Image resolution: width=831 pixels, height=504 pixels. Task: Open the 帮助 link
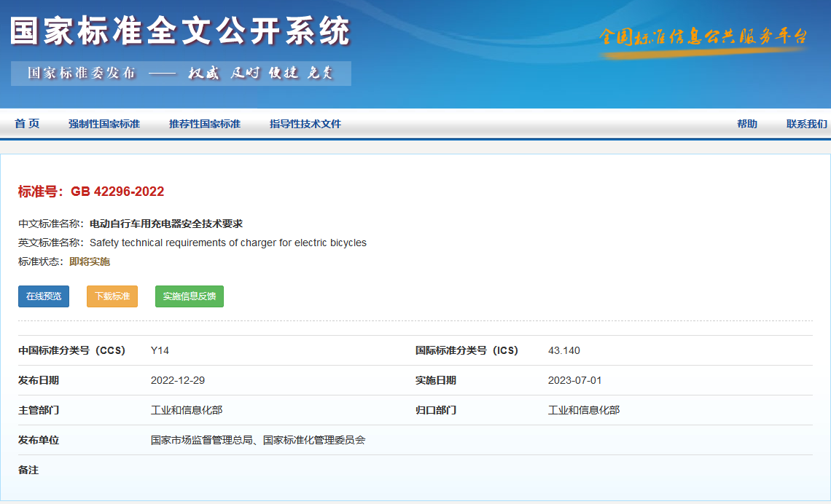coord(746,124)
